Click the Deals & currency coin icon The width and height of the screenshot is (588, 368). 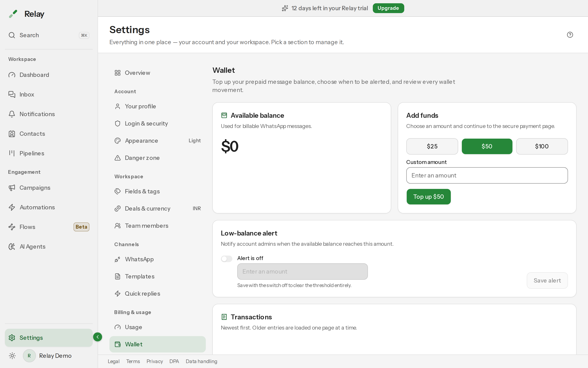tap(118, 208)
